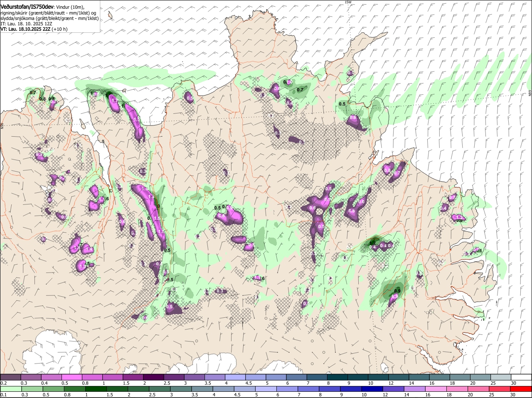Pick snow legend swatch between 14 and 16
532x398 pixels.
click(x=419, y=377)
